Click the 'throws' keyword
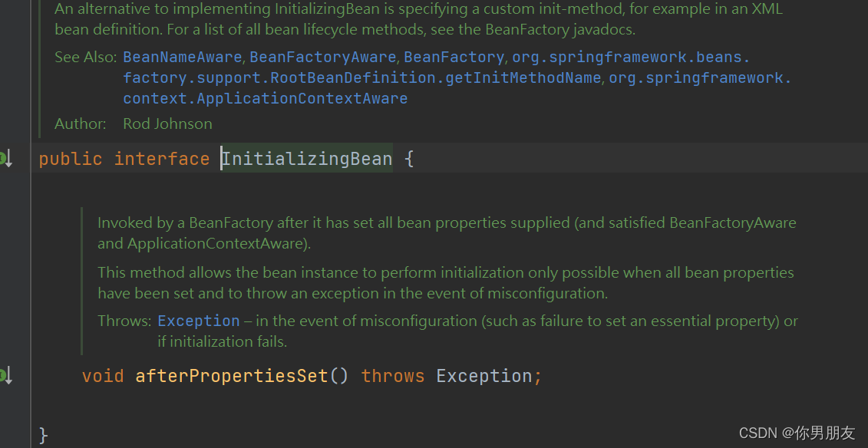Screen dimensions: 868x448 coord(392,376)
